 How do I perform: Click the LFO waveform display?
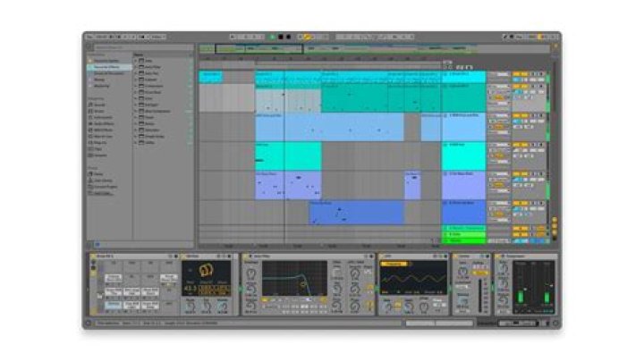click(x=413, y=278)
